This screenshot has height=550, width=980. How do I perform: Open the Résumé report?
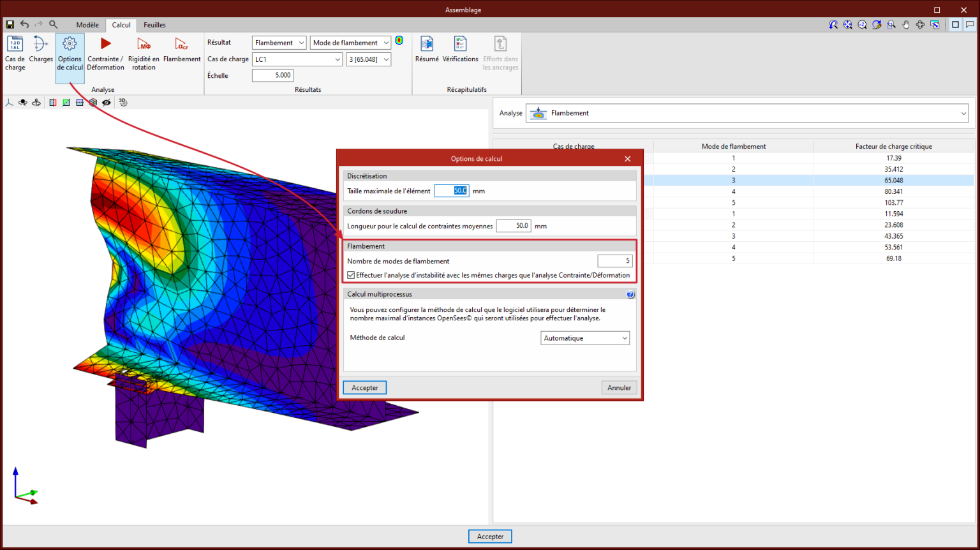(x=427, y=44)
